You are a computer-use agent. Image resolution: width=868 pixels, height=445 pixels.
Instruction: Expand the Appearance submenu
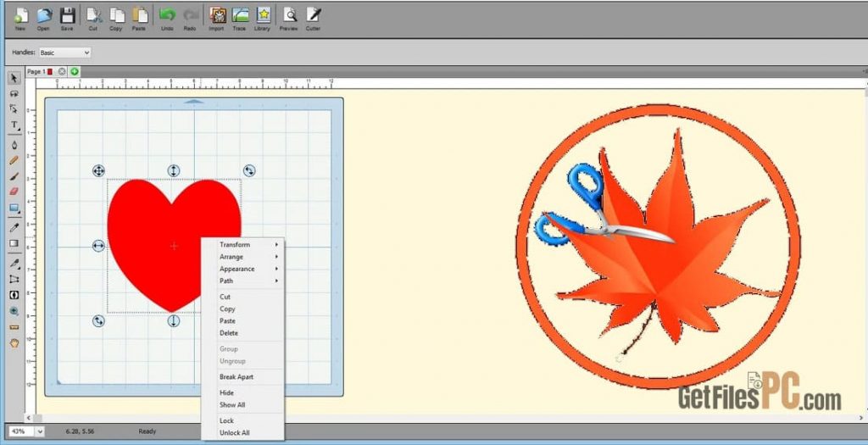[x=242, y=269]
